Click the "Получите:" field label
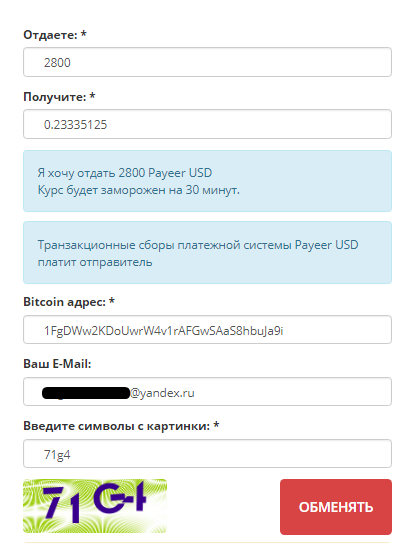This screenshot has width=414, height=543. point(54,97)
